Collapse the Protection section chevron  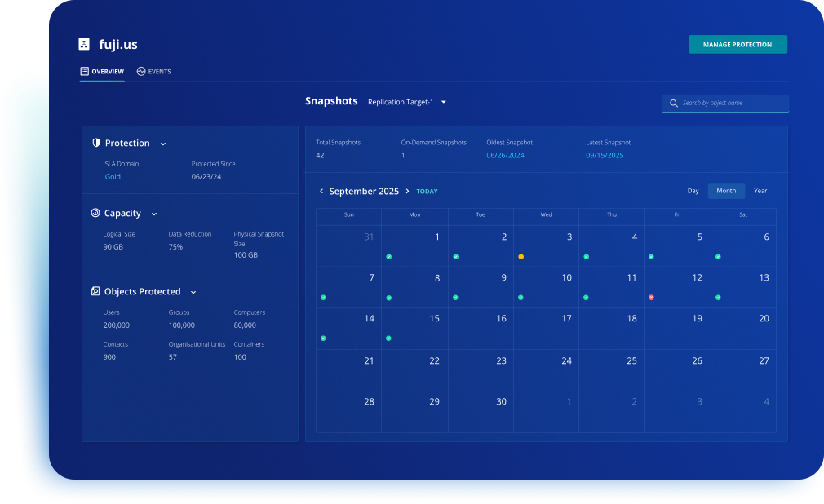click(x=163, y=144)
